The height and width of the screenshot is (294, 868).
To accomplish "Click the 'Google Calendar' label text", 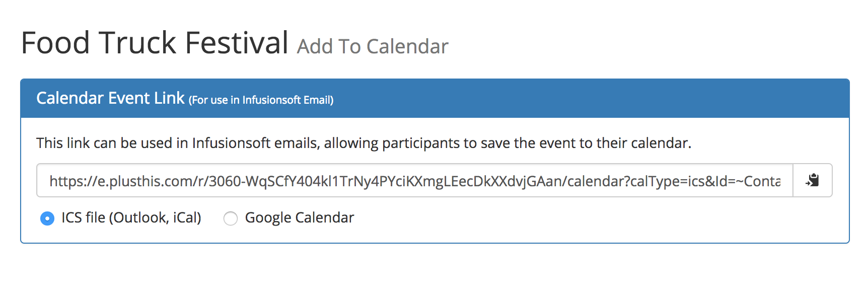I will point(300,217).
